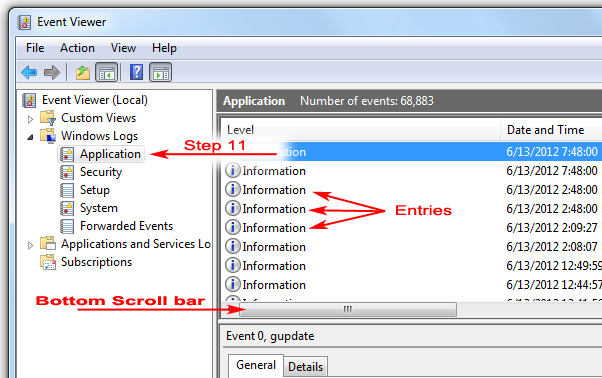Toggle the Show/Hide Action Pane toolbar button

pyautogui.click(x=160, y=72)
